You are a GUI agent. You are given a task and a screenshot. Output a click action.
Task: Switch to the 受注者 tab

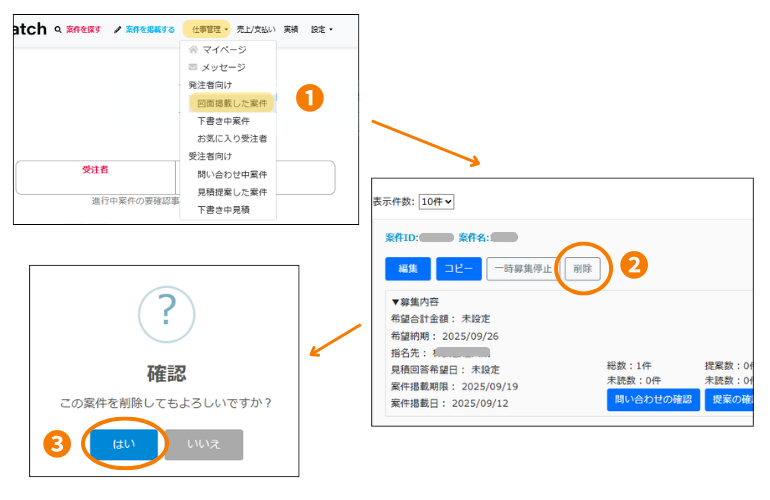(95, 170)
